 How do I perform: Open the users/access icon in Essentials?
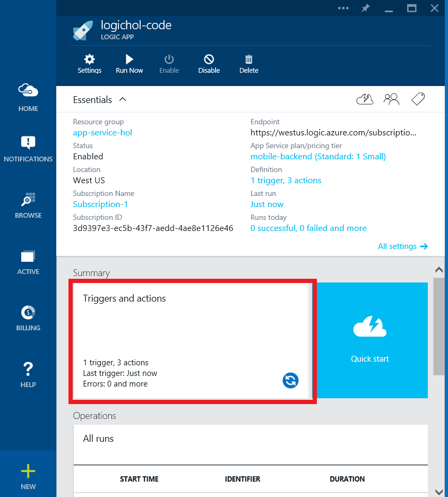(391, 99)
